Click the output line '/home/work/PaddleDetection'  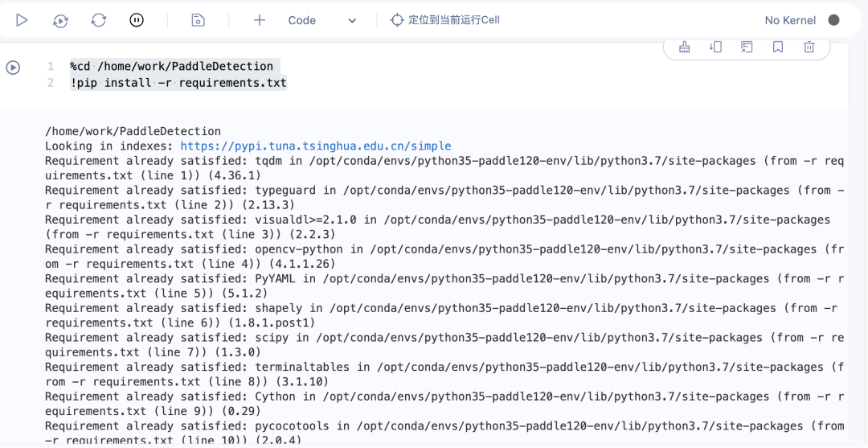click(x=133, y=132)
